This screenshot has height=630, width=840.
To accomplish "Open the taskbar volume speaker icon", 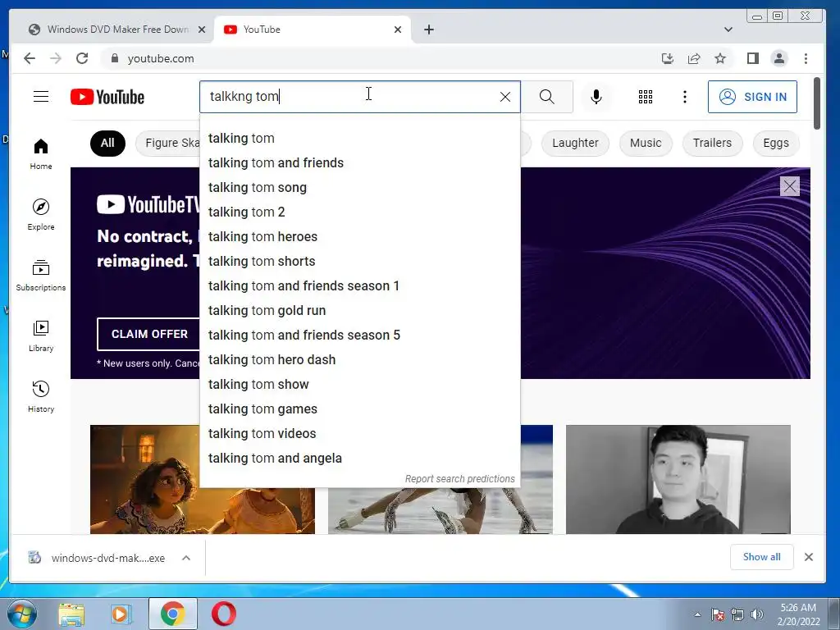I will [x=757, y=614].
